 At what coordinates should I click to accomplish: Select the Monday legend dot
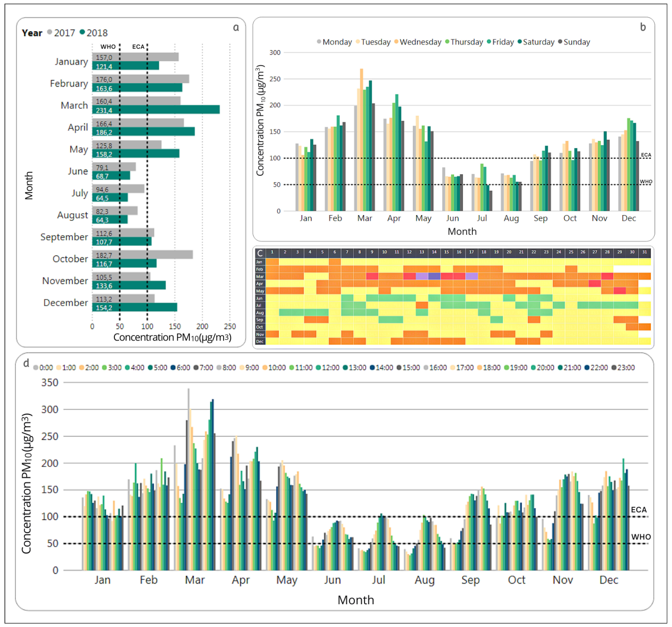(319, 42)
